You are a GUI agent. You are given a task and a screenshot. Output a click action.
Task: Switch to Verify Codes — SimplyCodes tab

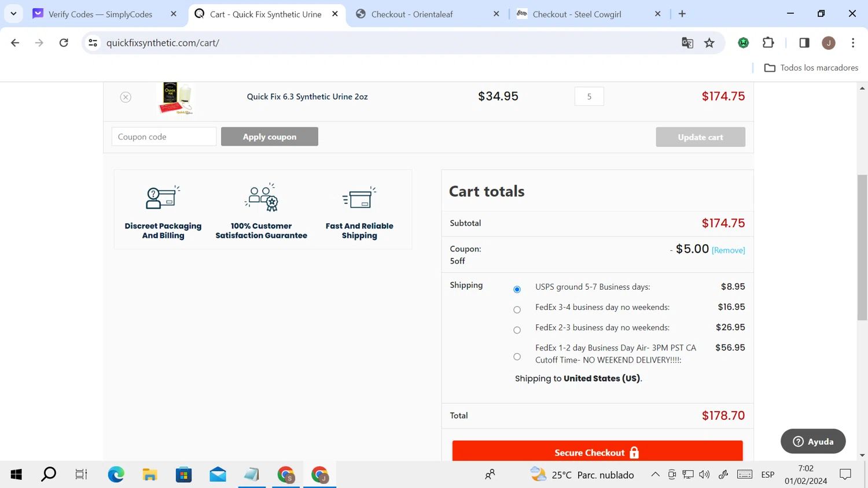click(101, 14)
